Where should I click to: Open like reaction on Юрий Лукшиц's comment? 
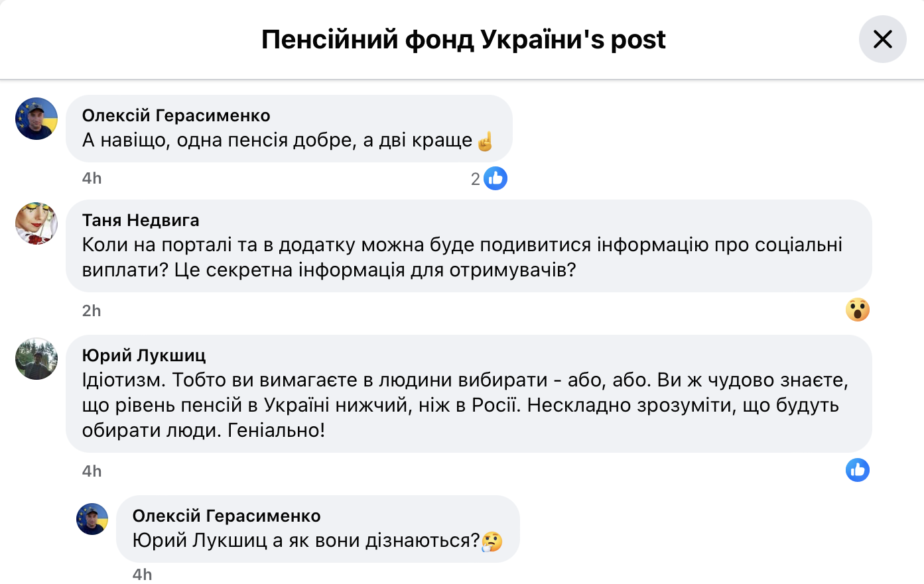pos(857,470)
